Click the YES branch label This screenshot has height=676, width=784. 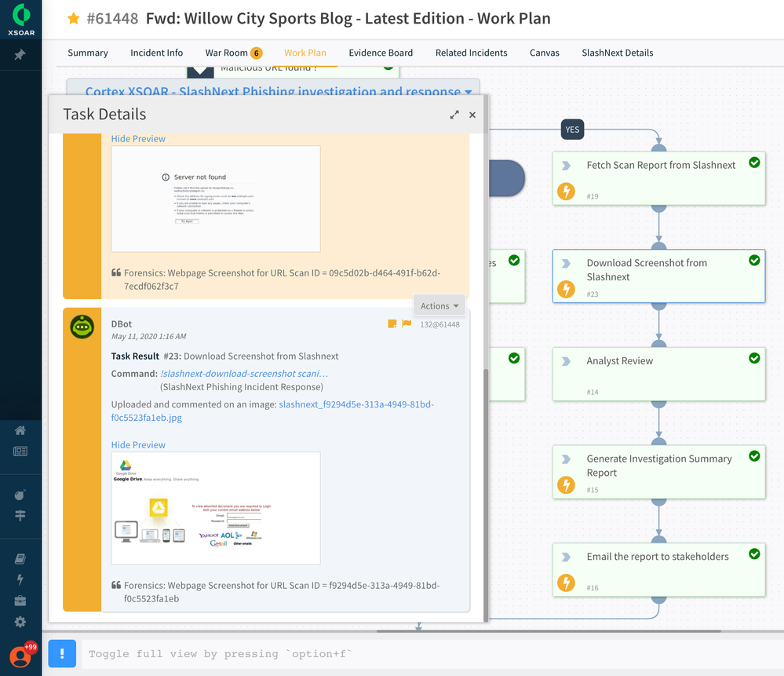(572, 130)
